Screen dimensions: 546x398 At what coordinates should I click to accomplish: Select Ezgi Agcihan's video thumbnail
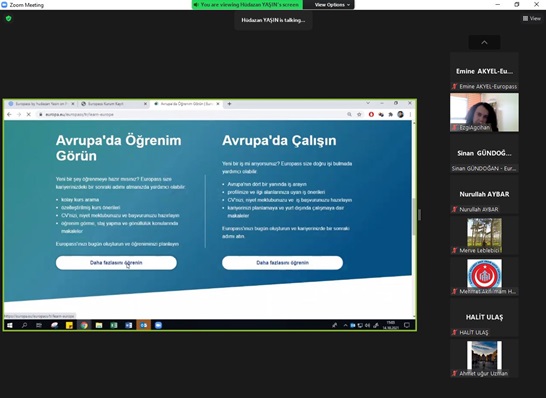pos(484,112)
